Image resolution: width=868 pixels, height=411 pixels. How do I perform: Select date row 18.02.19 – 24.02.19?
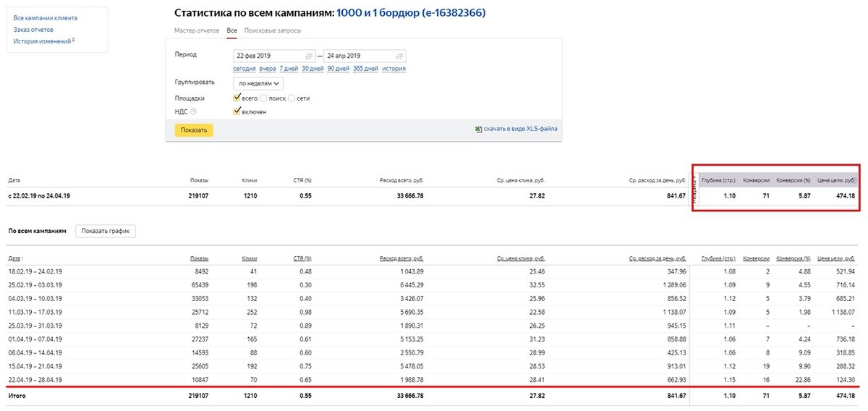coord(35,271)
